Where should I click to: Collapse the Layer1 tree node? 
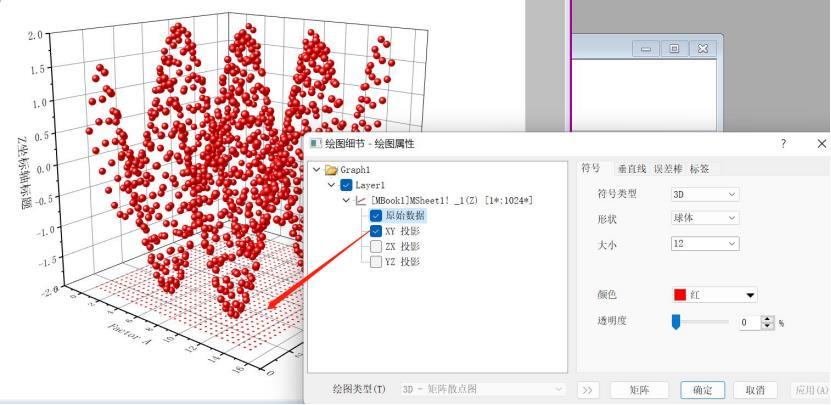coord(331,185)
